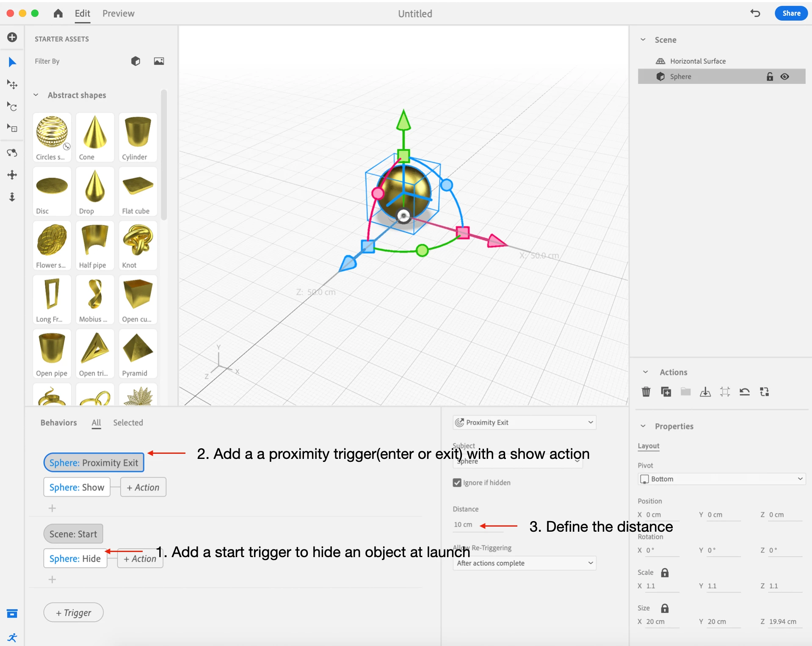Switch to Preview mode
The width and height of the screenshot is (812, 646).
point(118,14)
